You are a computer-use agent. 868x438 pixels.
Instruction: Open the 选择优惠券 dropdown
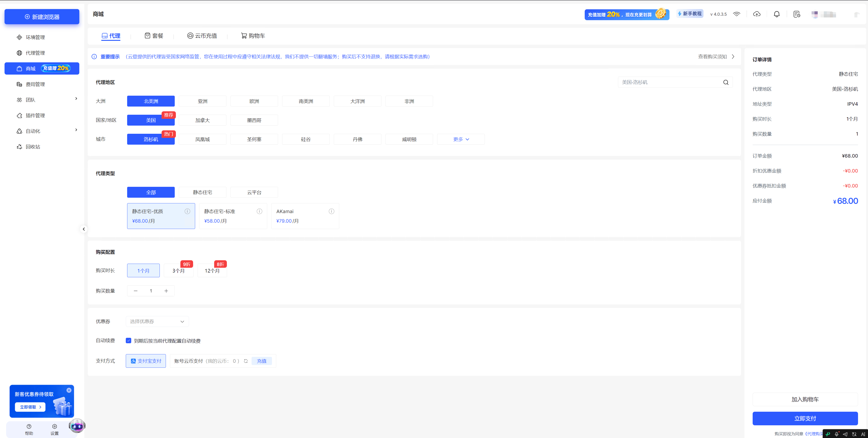coord(157,321)
